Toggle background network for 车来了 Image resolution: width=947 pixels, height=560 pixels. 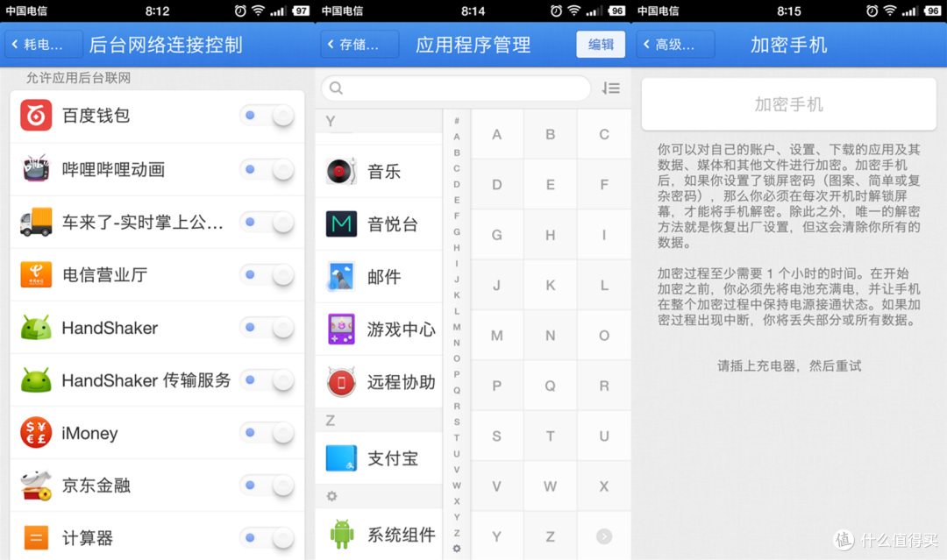[x=267, y=222]
